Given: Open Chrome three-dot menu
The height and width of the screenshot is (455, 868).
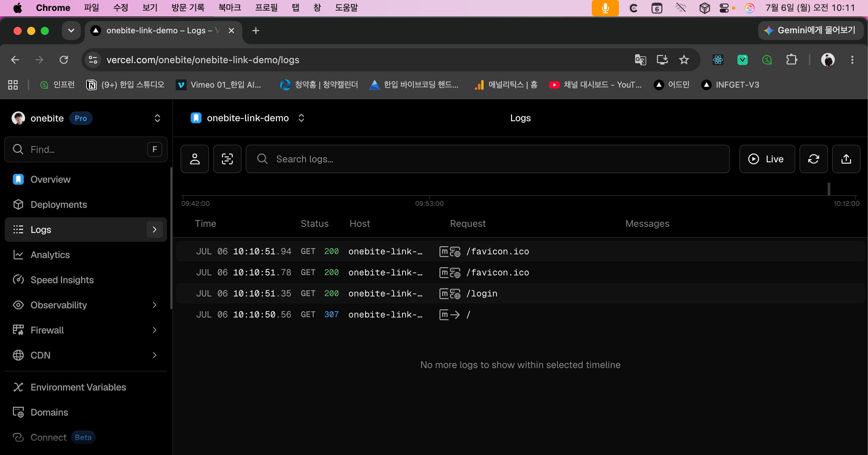Looking at the screenshot, I should (852, 60).
